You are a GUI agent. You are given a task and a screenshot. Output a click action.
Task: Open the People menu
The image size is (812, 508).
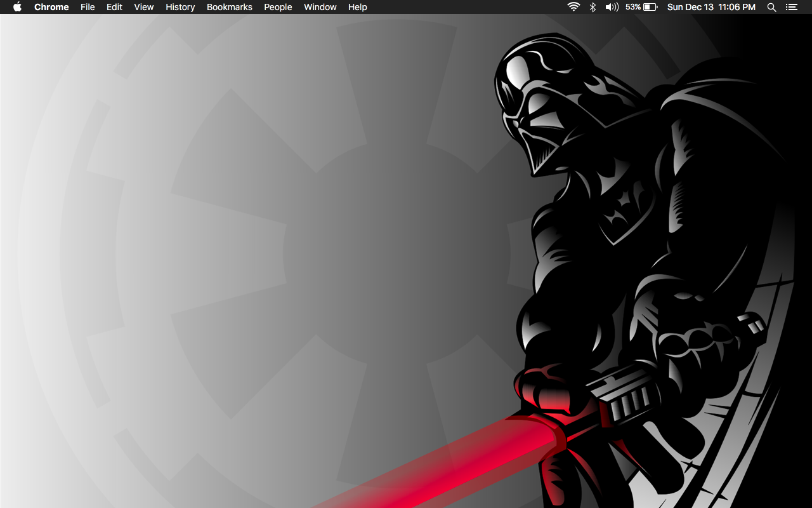(x=278, y=7)
